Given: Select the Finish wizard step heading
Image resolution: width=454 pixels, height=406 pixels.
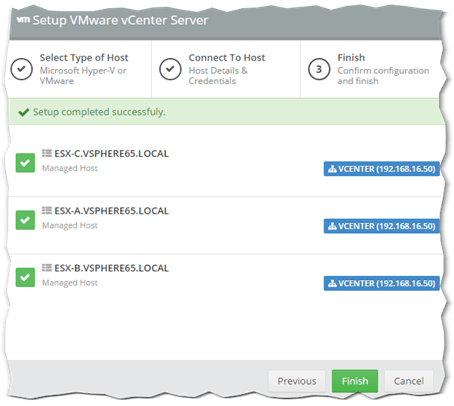Looking at the screenshot, I should pyautogui.click(x=351, y=58).
